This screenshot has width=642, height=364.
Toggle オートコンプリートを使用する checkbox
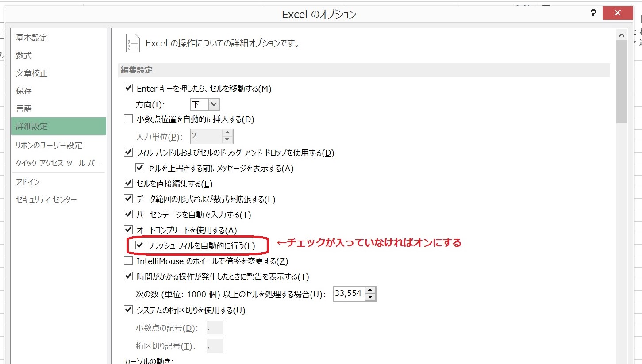pyautogui.click(x=128, y=230)
